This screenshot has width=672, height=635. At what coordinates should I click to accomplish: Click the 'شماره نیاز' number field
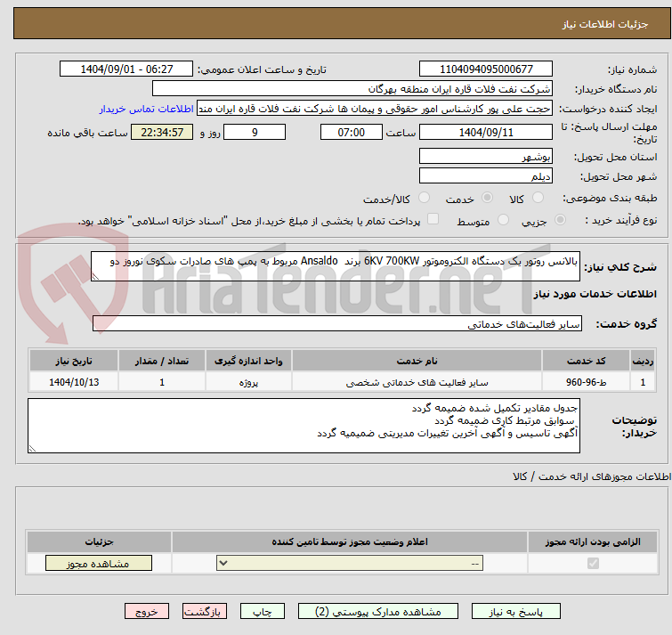(486, 69)
